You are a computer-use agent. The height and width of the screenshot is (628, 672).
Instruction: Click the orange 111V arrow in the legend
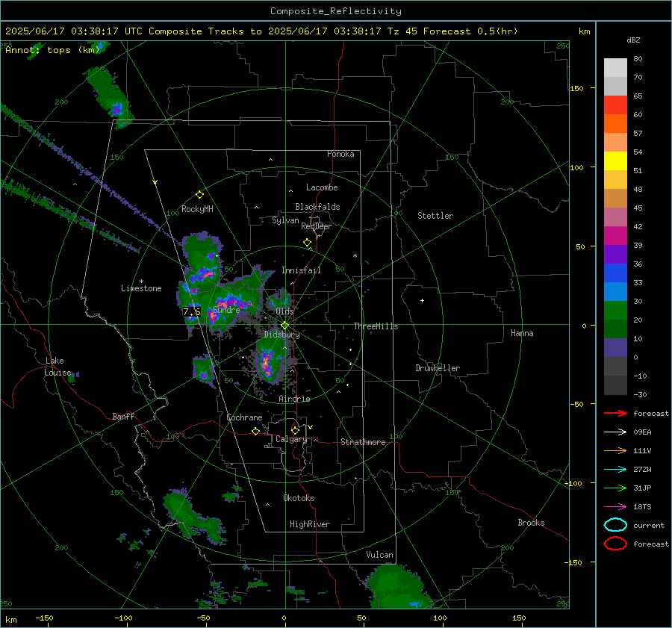click(x=615, y=450)
